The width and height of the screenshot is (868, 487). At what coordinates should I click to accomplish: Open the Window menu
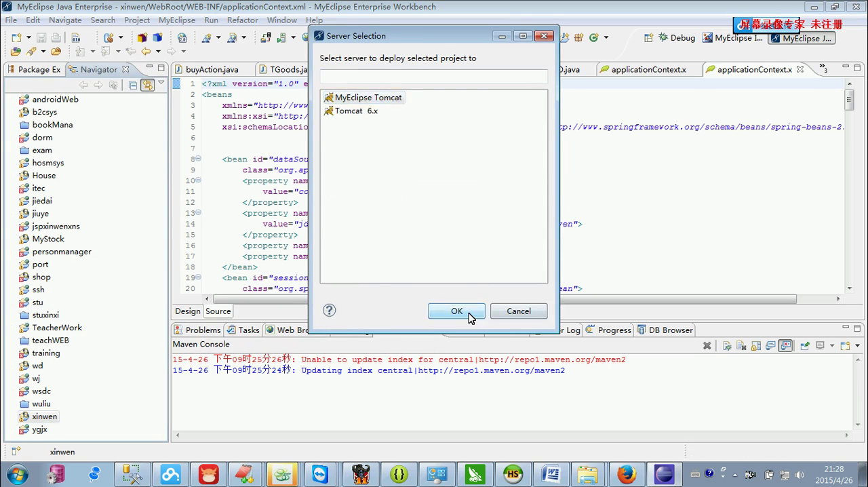(x=282, y=20)
